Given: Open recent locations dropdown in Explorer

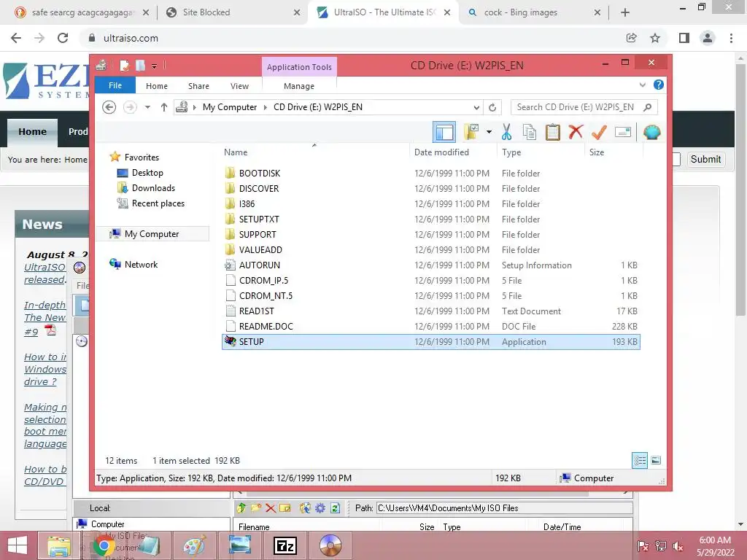Looking at the screenshot, I should tap(147, 107).
